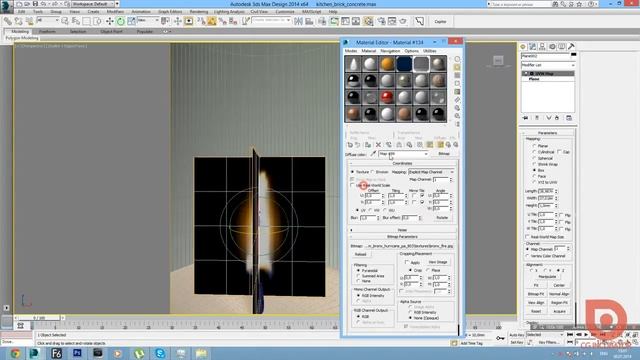Open the Motion panel tab icon
Viewport: 640px width, 360px height.
coord(552,47)
